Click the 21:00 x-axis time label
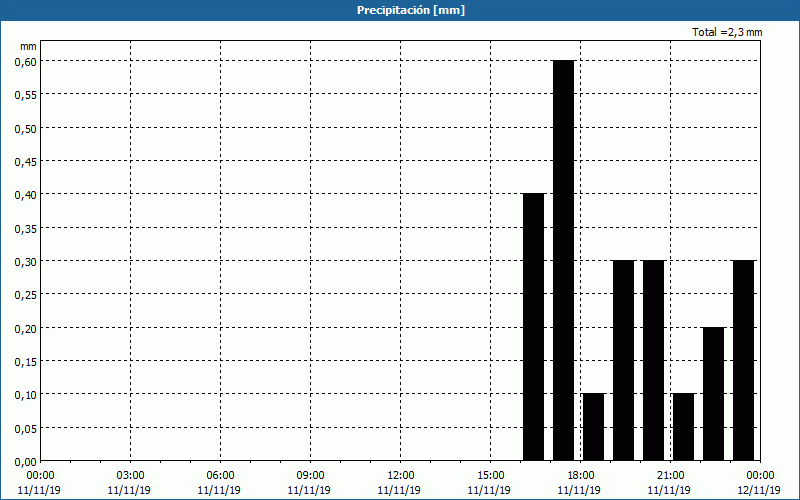800x500 pixels. (x=670, y=476)
